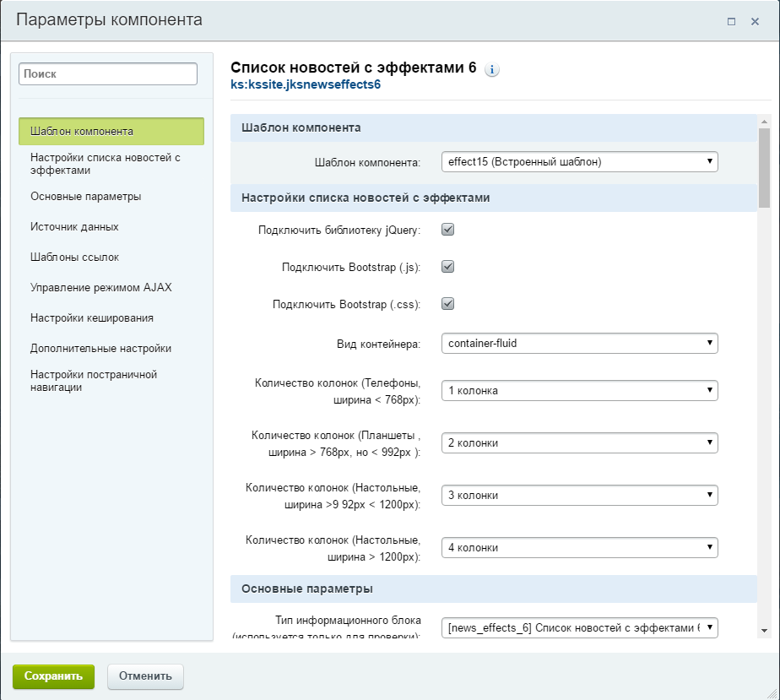
Task: Click the info icon beside component title
Action: (492, 70)
